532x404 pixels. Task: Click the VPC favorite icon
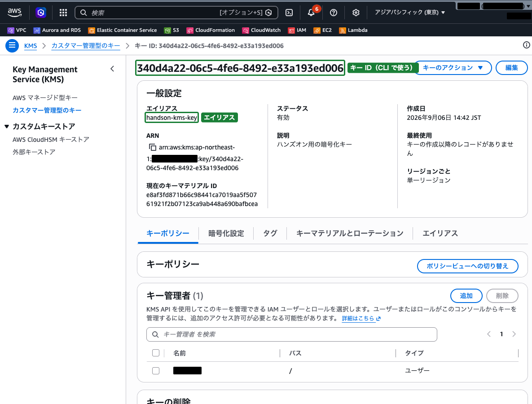pos(11,31)
